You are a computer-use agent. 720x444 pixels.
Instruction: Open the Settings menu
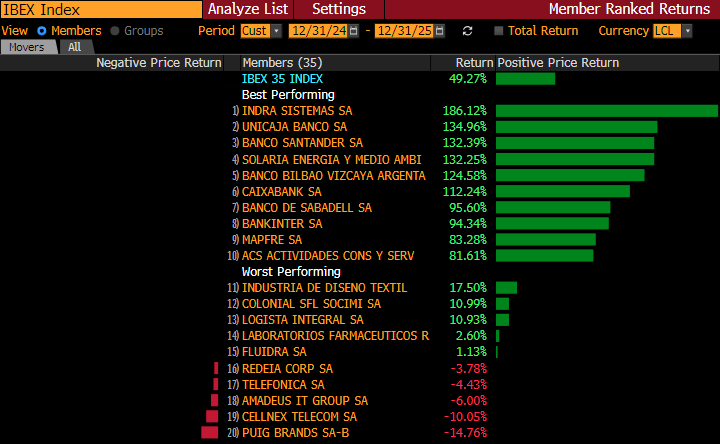pyautogui.click(x=339, y=9)
